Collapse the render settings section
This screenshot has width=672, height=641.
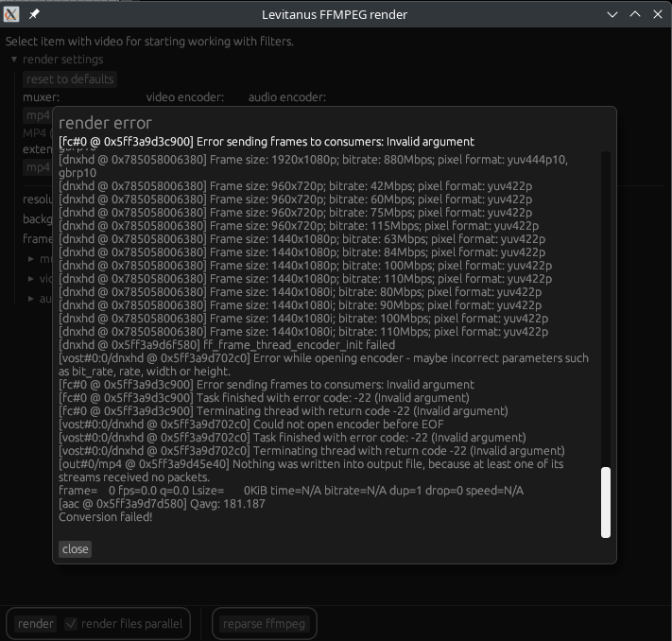tap(14, 60)
